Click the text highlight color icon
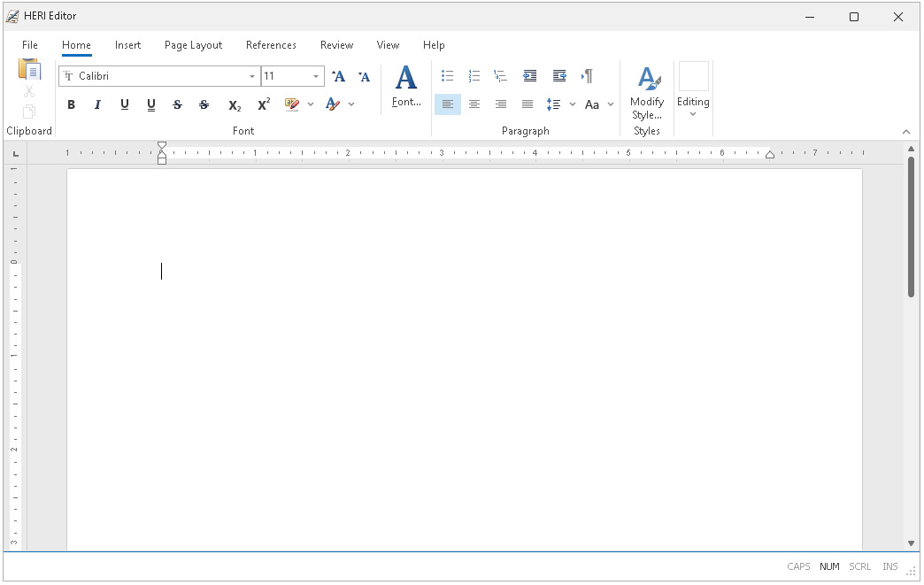Viewport: 924px width, 585px height. [x=292, y=104]
